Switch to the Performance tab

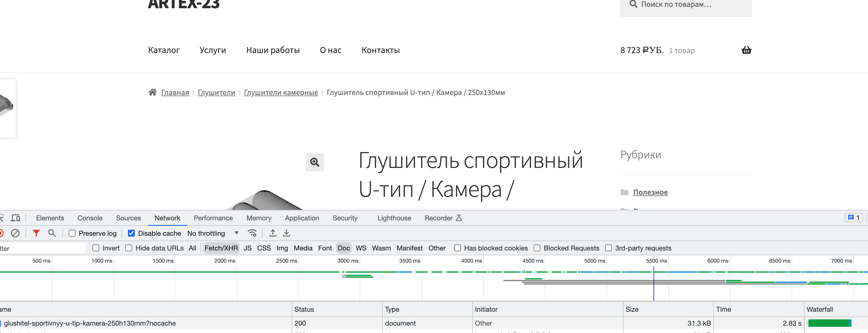pos(213,218)
